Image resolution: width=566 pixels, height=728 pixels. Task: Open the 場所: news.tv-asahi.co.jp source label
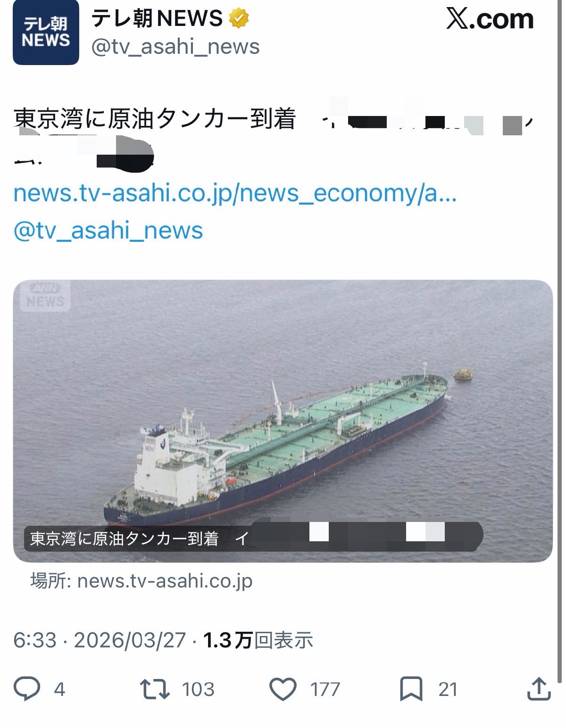pyautogui.click(x=141, y=581)
